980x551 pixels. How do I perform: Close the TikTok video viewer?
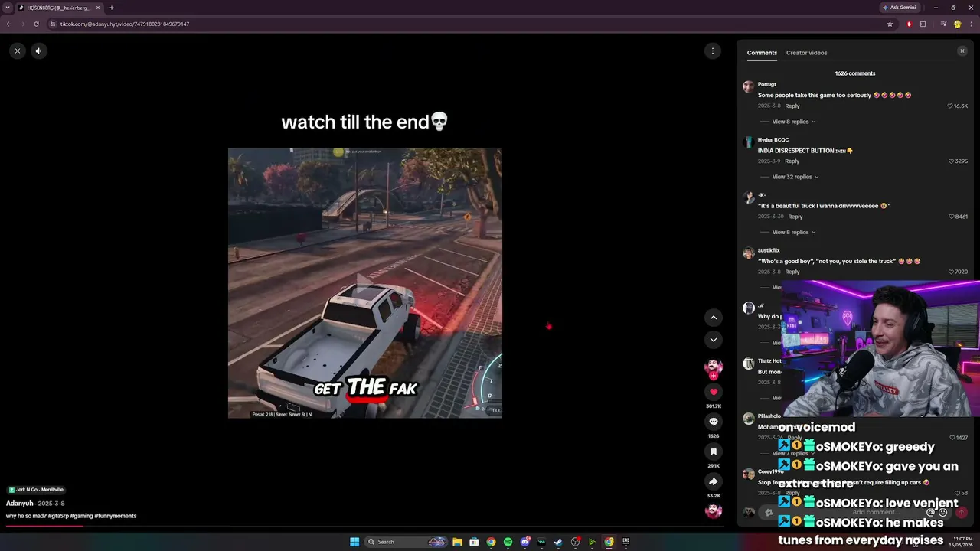18,51
